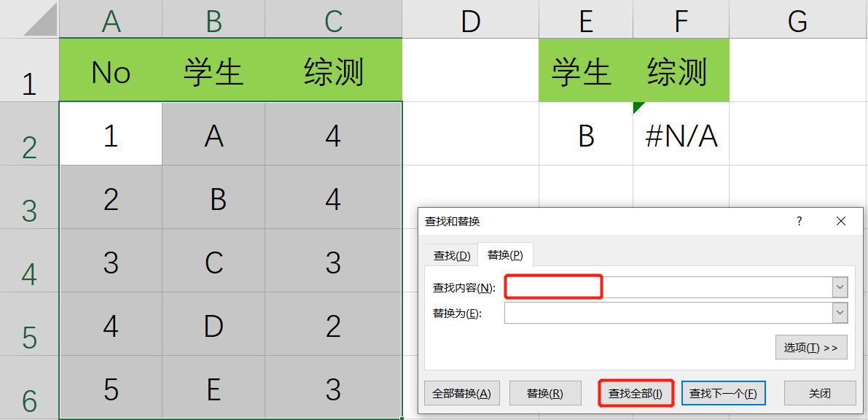The image size is (868, 420).
Task: Expand options with 选项(T) >> button
Action: 811,347
